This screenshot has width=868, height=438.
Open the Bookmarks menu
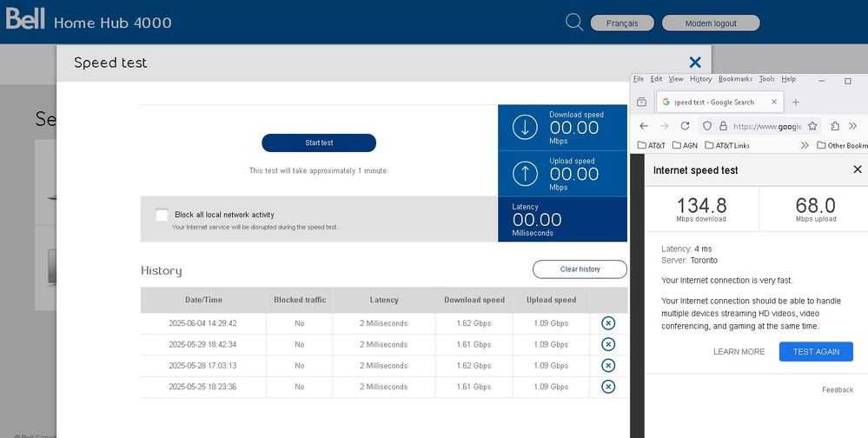click(x=735, y=79)
